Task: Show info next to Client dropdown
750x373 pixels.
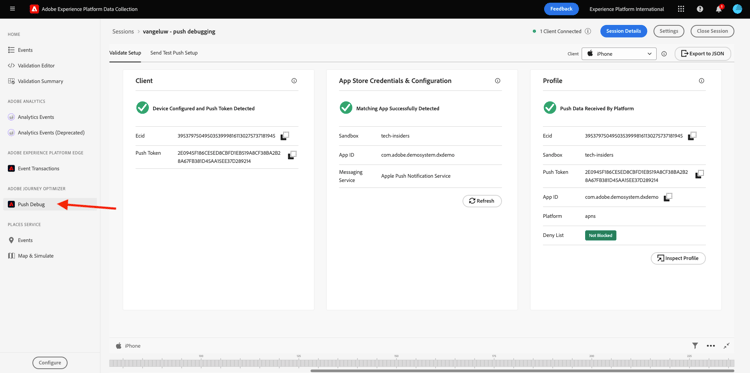Action: 664,54
